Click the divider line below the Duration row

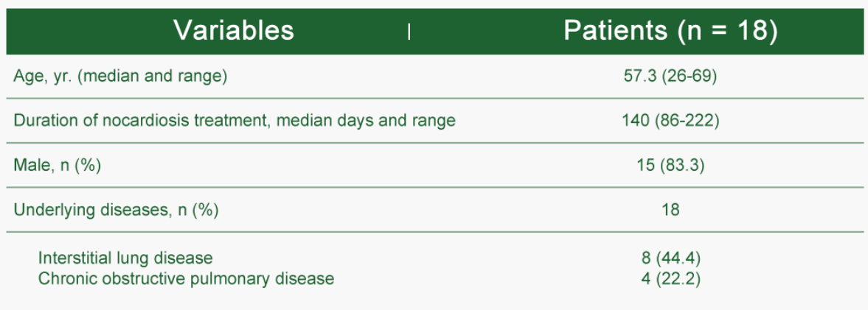[x=434, y=143]
